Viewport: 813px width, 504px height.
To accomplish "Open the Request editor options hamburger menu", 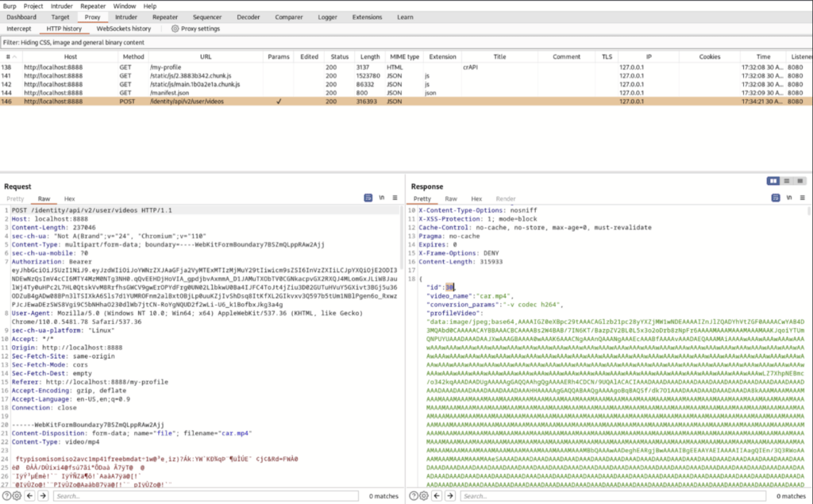I will click(x=395, y=198).
